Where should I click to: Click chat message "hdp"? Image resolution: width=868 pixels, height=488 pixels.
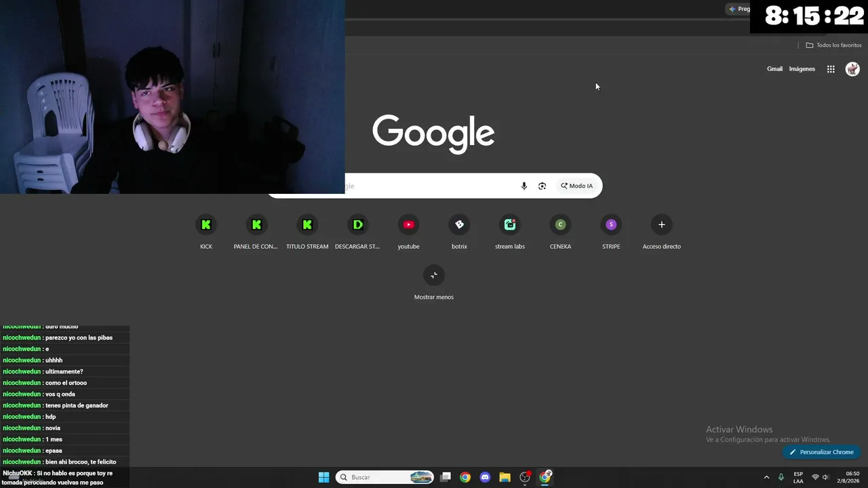tap(50, 417)
